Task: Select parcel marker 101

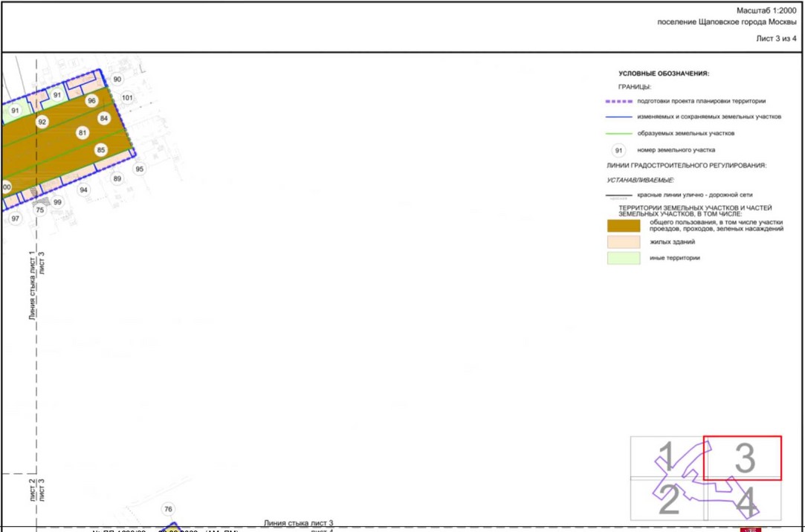Action: click(x=127, y=97)
